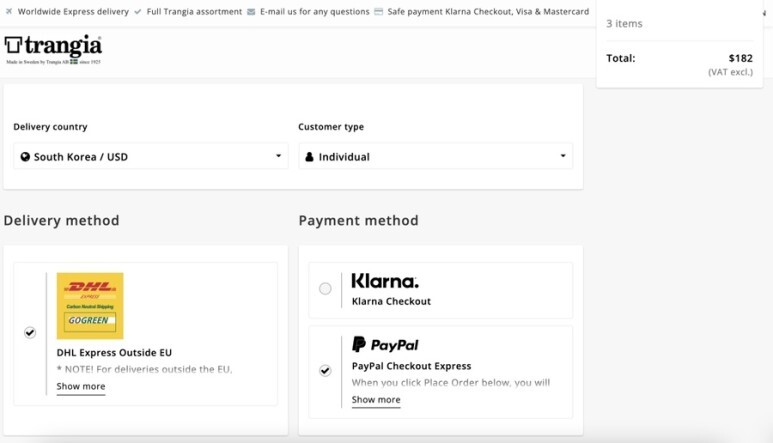The image size is (773, 443).
Task: Show more under DHL Express Outside EU
Action: (81, 386)
